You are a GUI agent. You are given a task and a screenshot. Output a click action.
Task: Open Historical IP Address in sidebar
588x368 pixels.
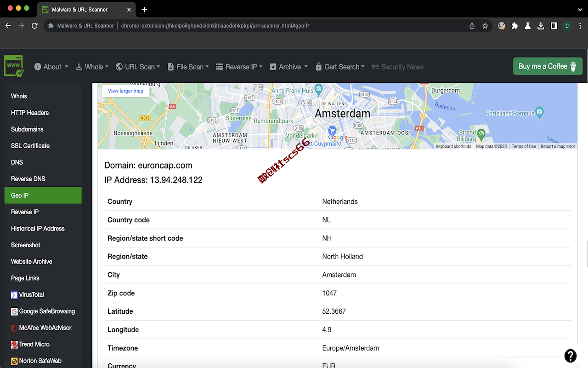[43, 229]
